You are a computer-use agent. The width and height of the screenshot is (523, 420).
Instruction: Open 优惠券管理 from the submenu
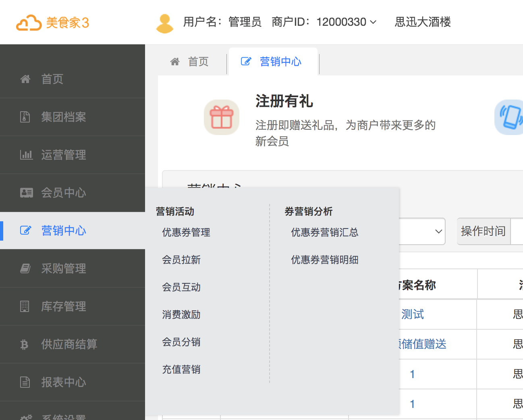click(x=186, y=233)
